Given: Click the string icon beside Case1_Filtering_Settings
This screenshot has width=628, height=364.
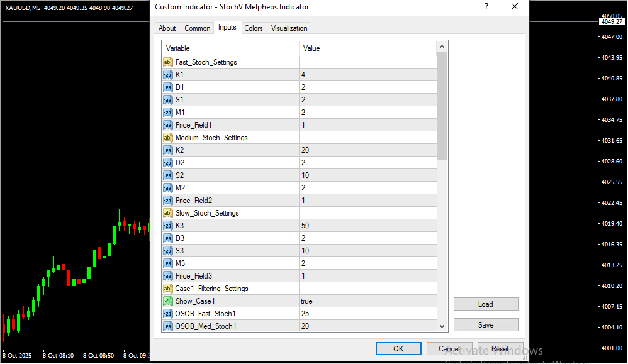Looking at the screenshot, I should click(167, 289).
